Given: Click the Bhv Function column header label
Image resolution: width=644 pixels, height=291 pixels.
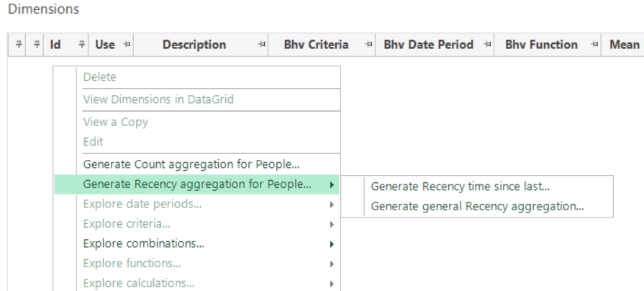Looking at the screenshot, I should (541, 45).
